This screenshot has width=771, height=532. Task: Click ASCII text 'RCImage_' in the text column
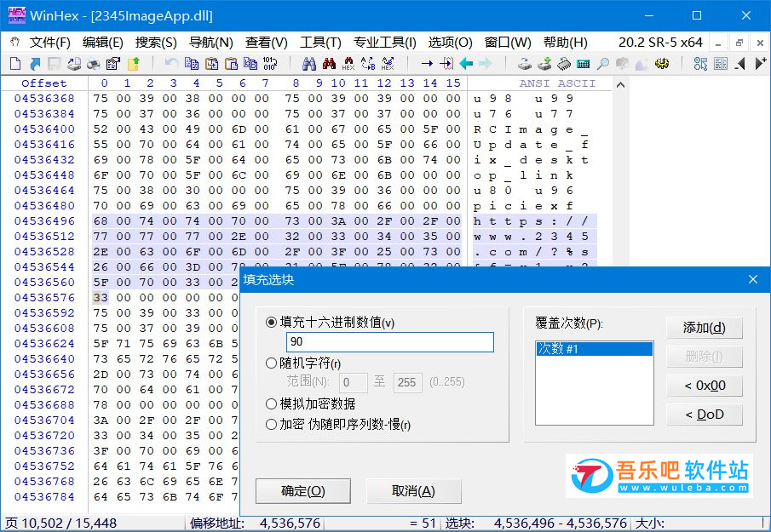531,129
